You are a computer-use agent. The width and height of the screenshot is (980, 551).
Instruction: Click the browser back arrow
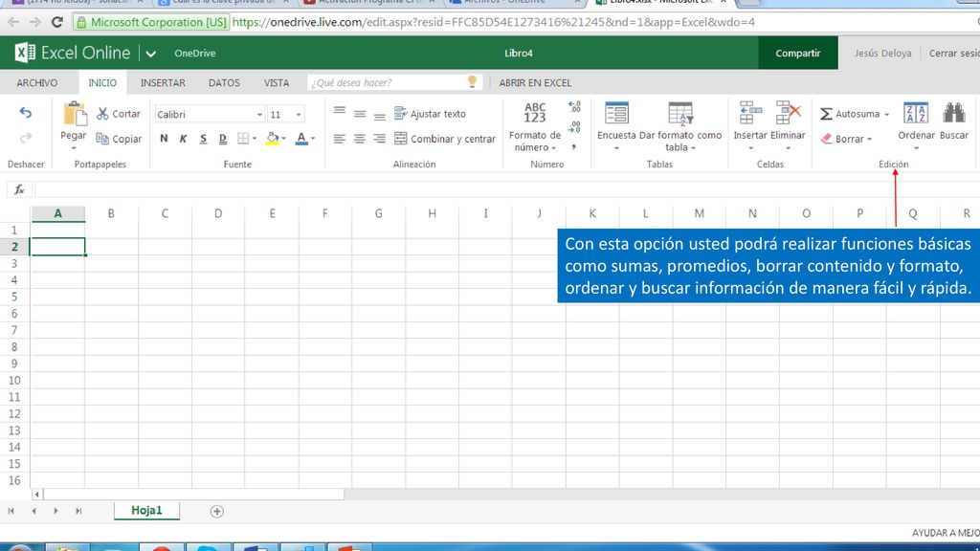pos(13,22)
